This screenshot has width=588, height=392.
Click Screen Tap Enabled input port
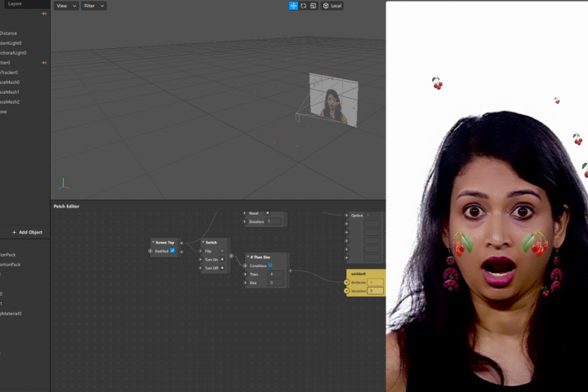pyautogui.click(x=150, y=251)
